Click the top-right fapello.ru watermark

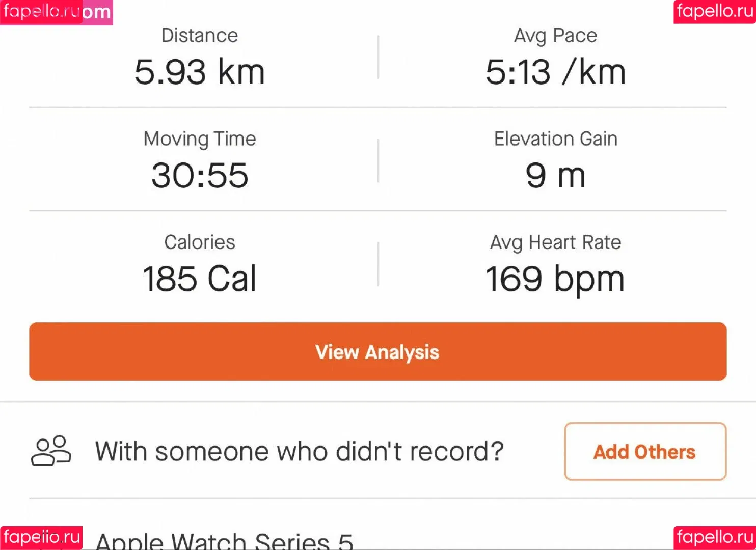coord(715,12)
